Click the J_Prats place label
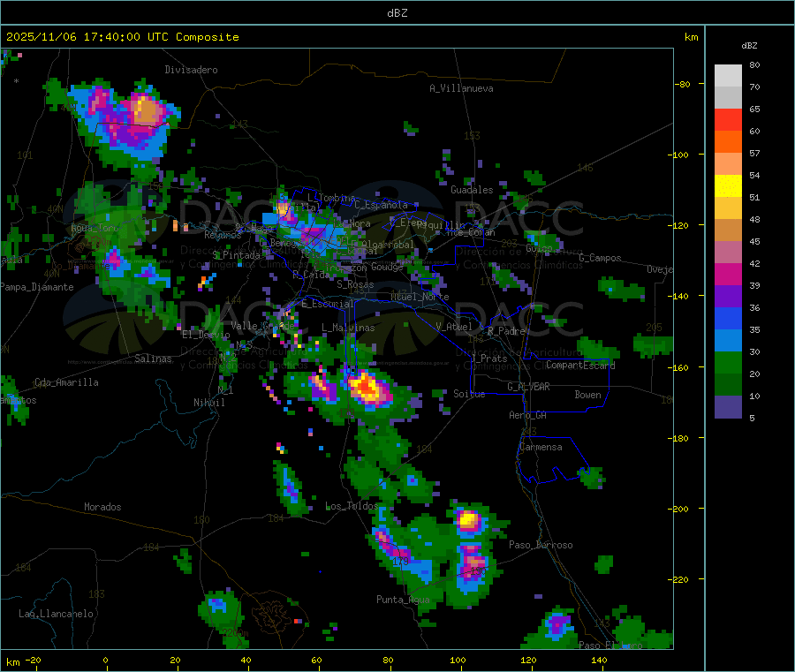The height and width of the screenshot is (672, 795). tap(488, 359)
